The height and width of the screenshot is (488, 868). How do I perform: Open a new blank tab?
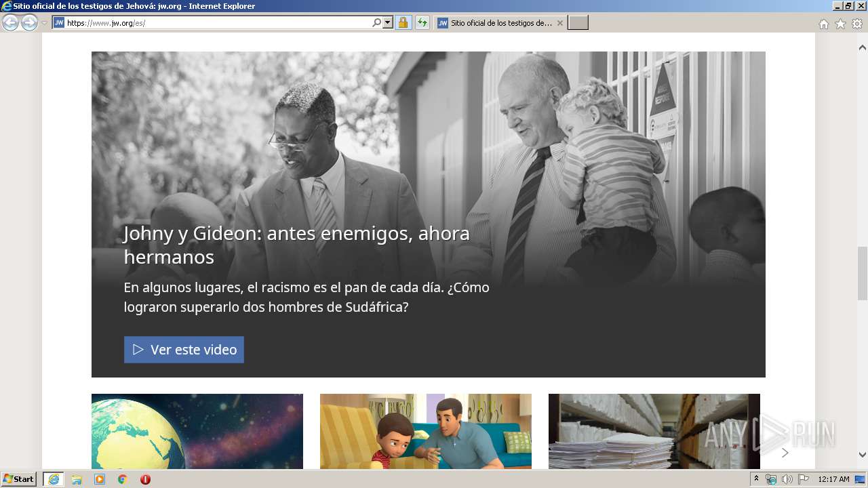coord(578,23)
